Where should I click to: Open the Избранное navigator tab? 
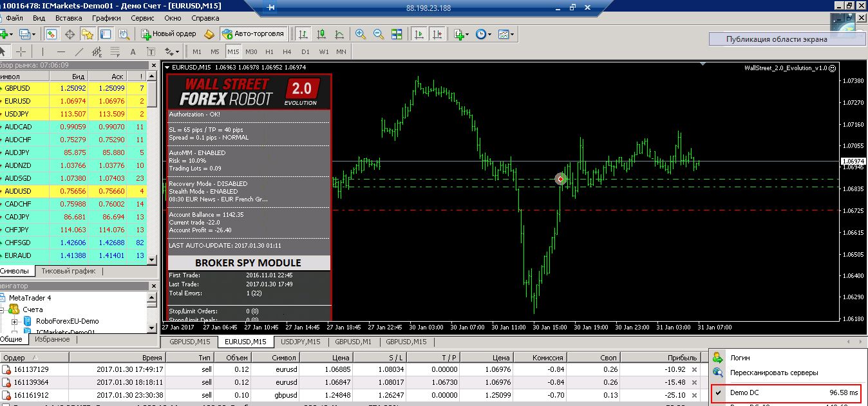52,339
